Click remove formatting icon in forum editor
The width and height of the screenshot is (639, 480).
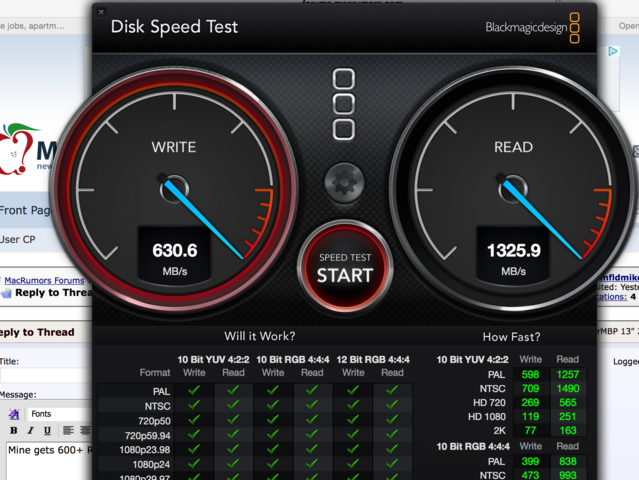[14, 414]
